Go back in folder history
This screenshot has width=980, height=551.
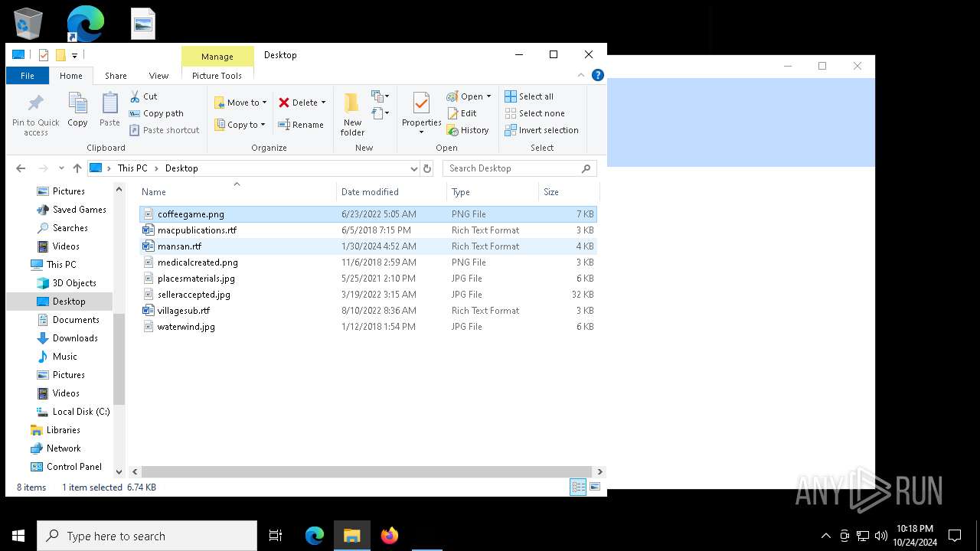tap(21, 168)
